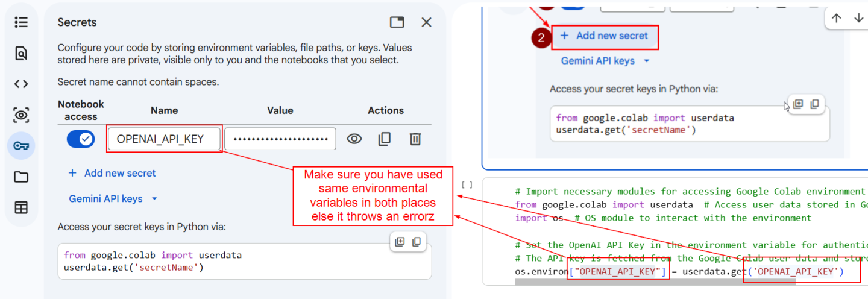Copy the OPENAI_API_KEY secret value

point(385,139)
